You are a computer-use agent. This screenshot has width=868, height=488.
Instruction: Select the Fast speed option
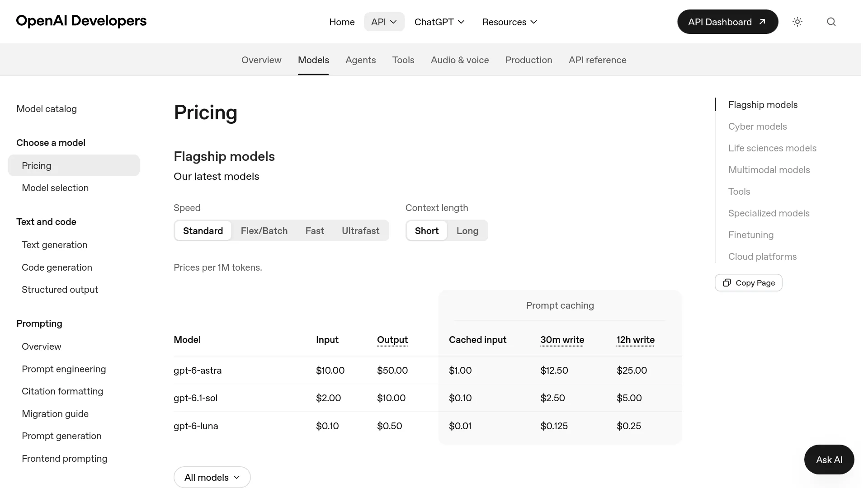point(315,230)
